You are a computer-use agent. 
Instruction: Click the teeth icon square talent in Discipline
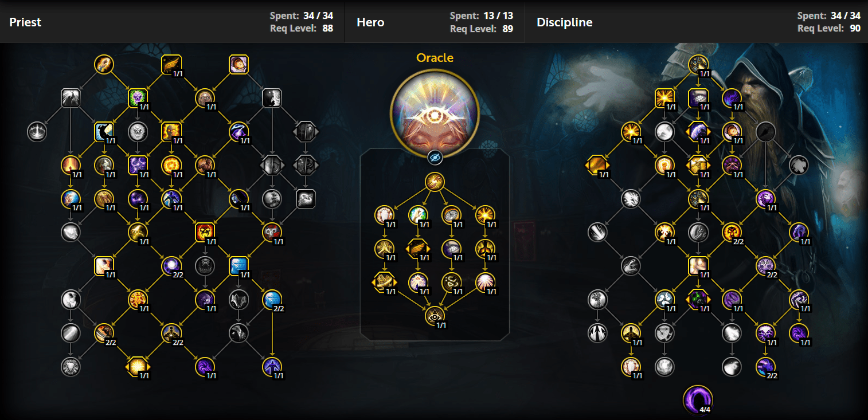click(x=698, y=98)
